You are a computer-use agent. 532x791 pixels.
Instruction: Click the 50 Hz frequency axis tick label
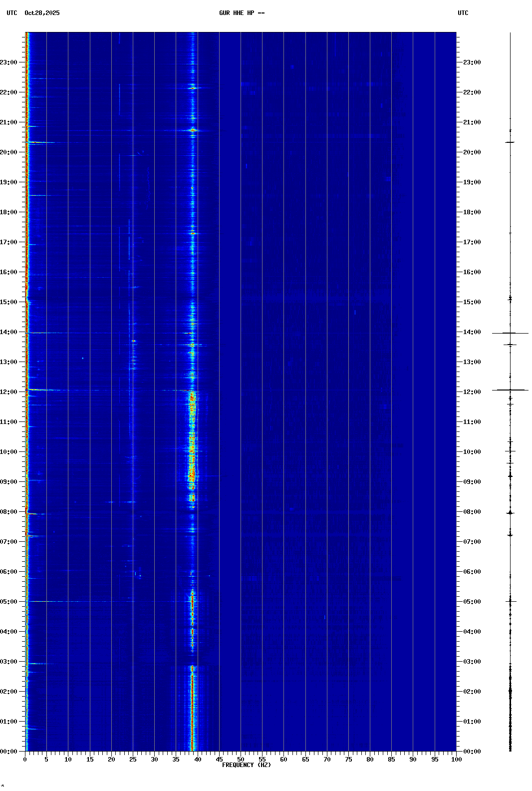[241, 760]
